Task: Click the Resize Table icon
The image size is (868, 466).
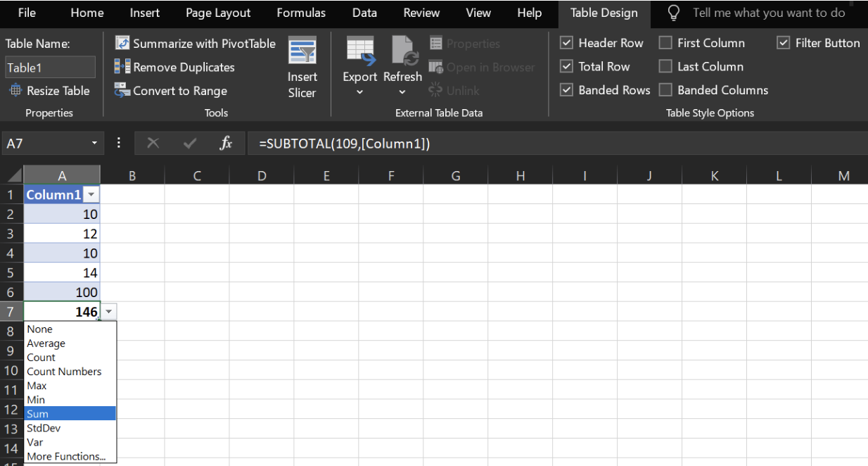Action: (15, 90)
